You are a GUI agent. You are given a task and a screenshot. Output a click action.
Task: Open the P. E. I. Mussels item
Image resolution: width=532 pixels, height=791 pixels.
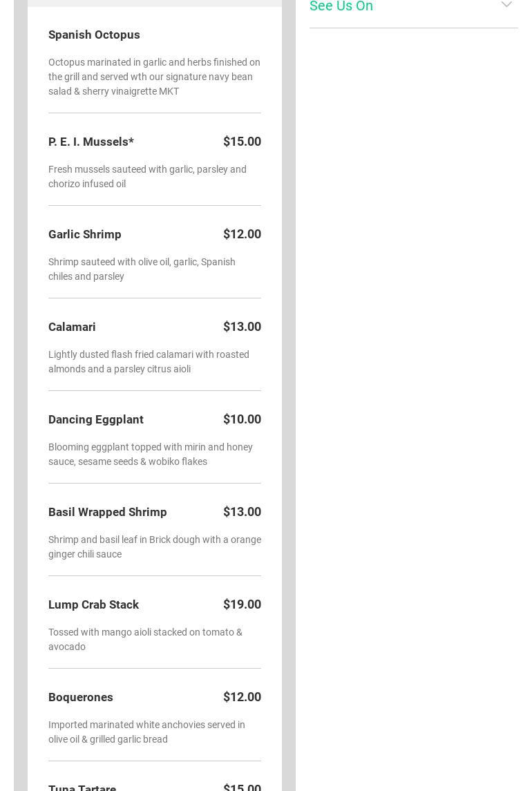click(x=91, y=142)
